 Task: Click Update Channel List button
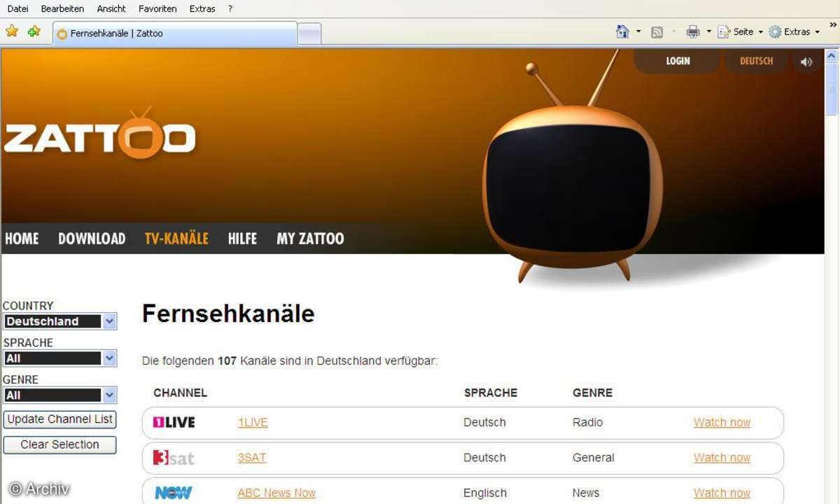pyautogui.click(x=60, y=419)
